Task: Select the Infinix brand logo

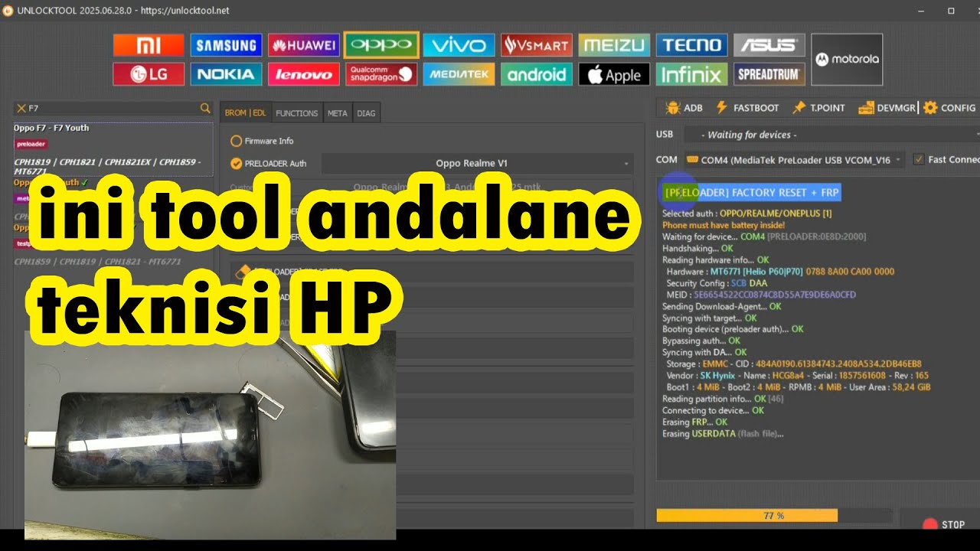Action: pyautogui.click(x=691, y=74)
